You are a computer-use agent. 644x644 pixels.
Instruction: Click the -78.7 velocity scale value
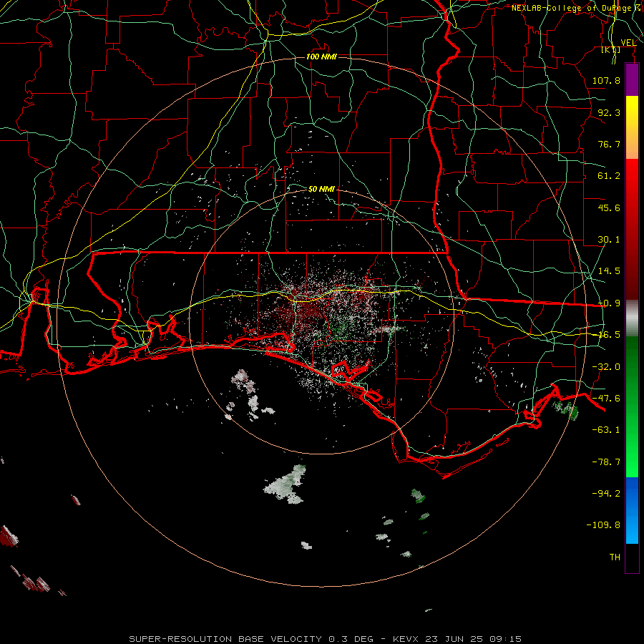[606, 462]
